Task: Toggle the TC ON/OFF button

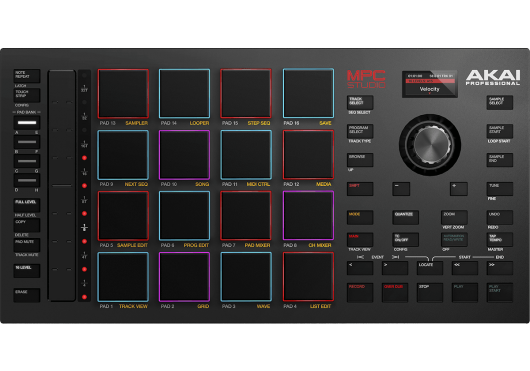Action: click(405, 240)
